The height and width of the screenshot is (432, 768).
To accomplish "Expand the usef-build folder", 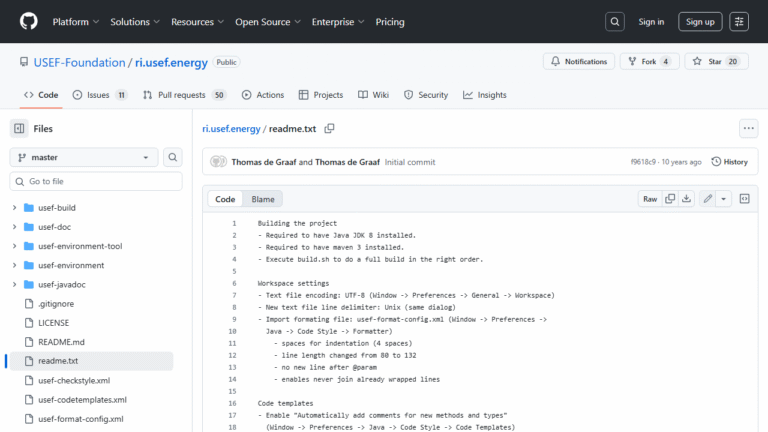I will (x=15, y=208).
